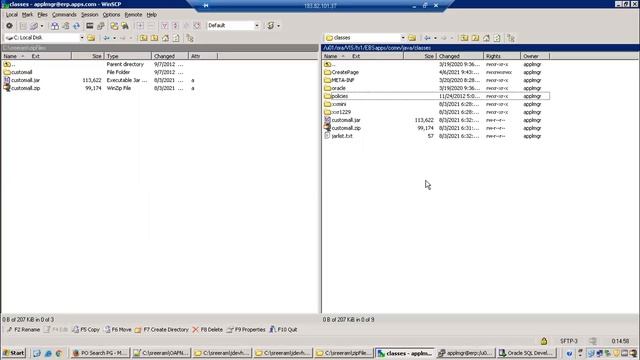640x360 pixels.
Task: Click the Open in PuTTY toolbar icon
Action: [100, 26]
